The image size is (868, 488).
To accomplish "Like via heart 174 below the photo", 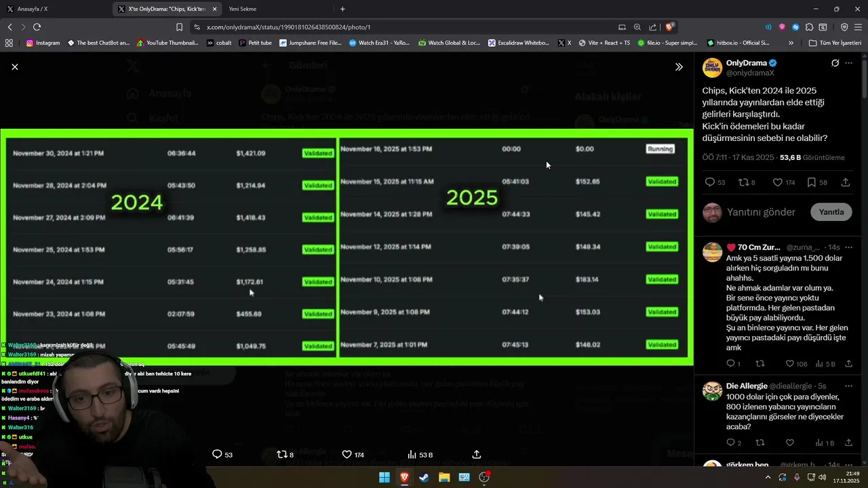I will [x=353, y=454].
